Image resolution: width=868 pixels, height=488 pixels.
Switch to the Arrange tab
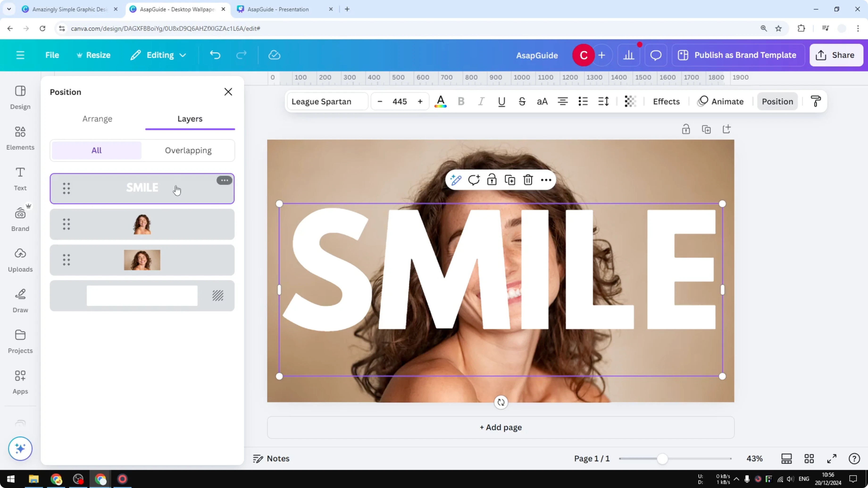pyautogui.click(x=97, y=119)
